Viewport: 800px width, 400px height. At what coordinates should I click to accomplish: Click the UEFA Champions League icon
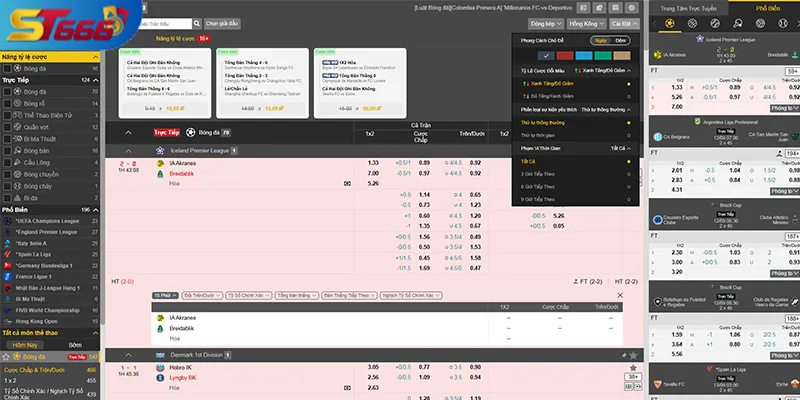click(6, 219)
